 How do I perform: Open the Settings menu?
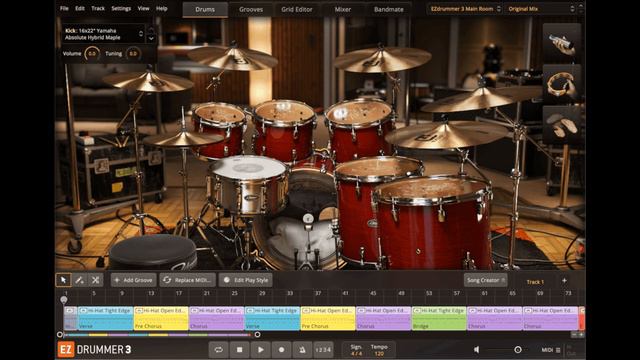(x=121, y=8)
